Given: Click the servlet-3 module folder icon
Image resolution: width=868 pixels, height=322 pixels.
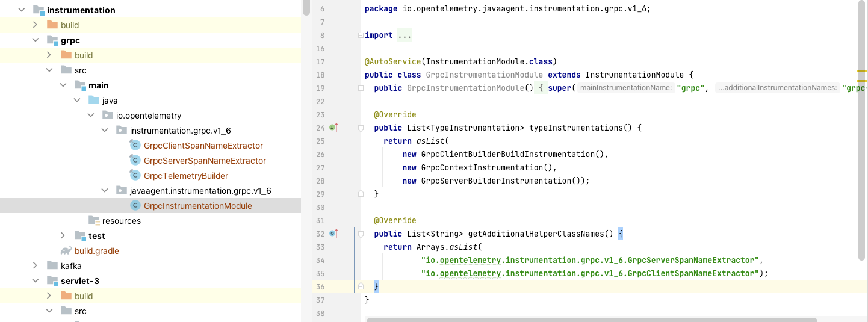Looking at the screenshot, I should [x=52, y=281].
